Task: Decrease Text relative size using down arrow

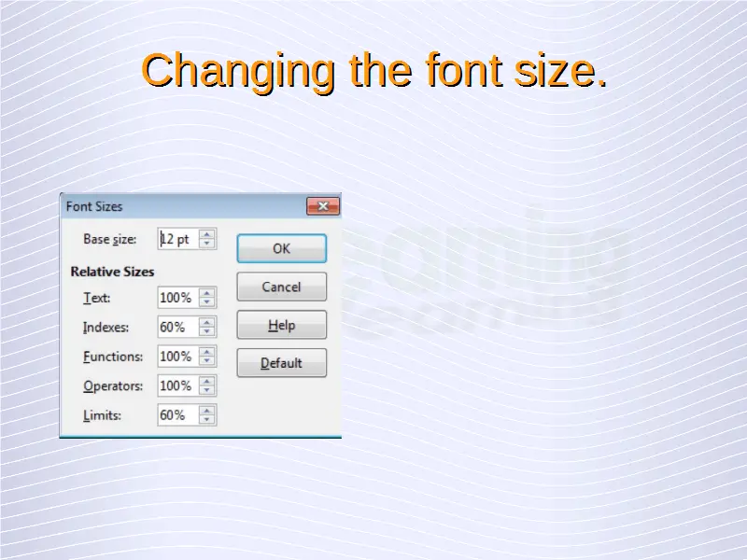Action: tap(207, 303)
